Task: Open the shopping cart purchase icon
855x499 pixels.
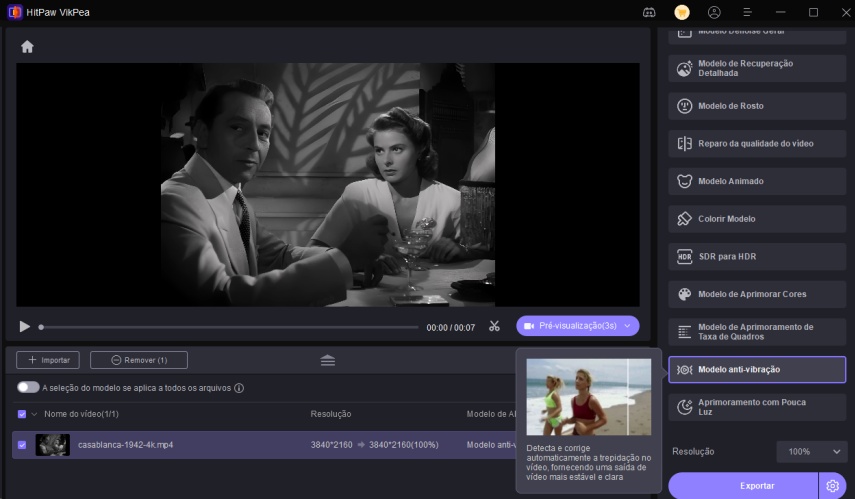Action: (x=682, y=12)
